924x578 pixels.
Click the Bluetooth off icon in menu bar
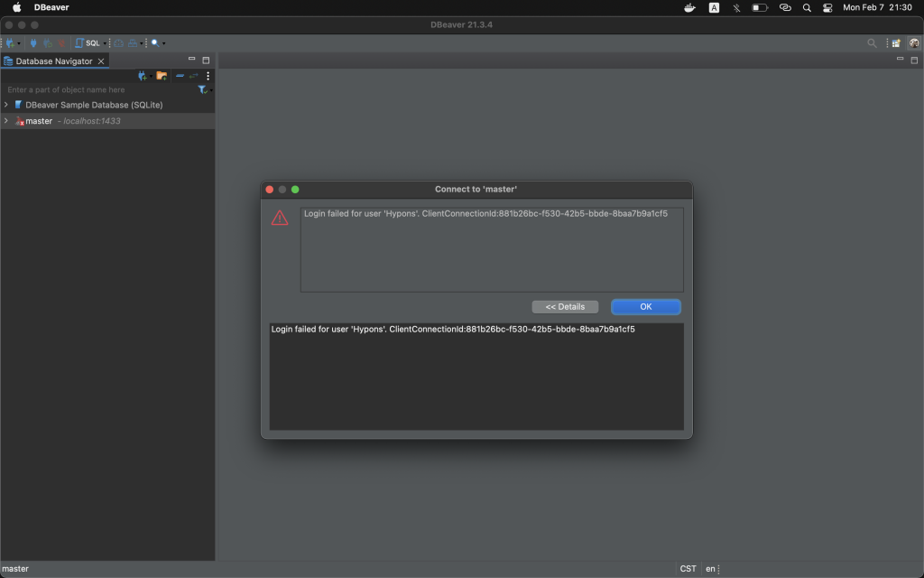point(736,7)
